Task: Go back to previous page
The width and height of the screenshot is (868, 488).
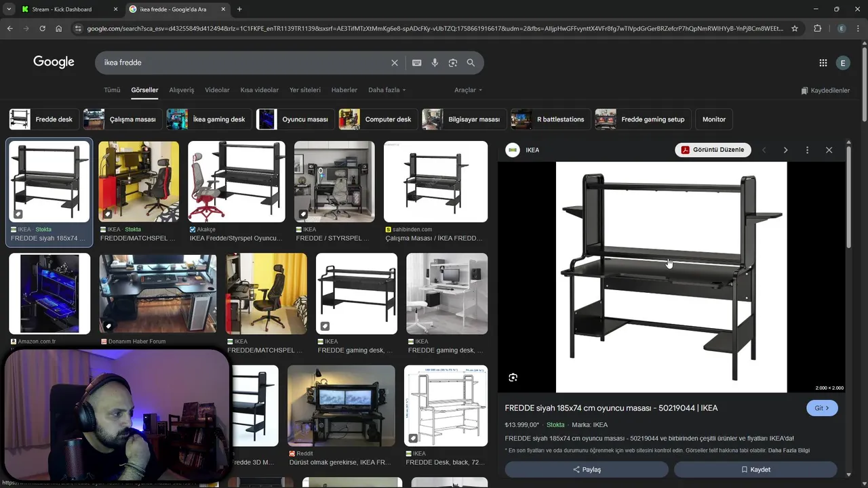Action: 9,28
